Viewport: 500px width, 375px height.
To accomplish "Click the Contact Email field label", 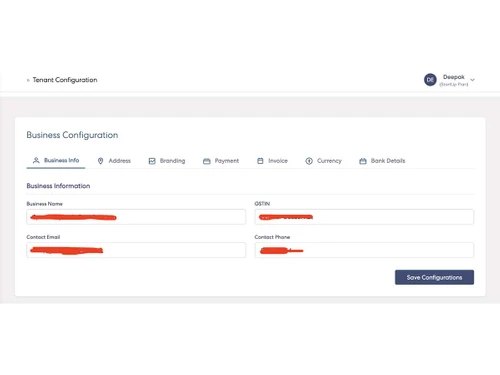I will coord(43,237).
